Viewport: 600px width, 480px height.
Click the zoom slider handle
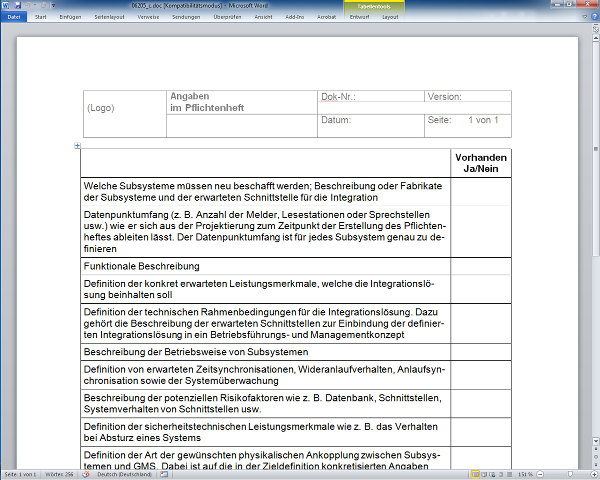pyautogui.click(x=568, y=473)
